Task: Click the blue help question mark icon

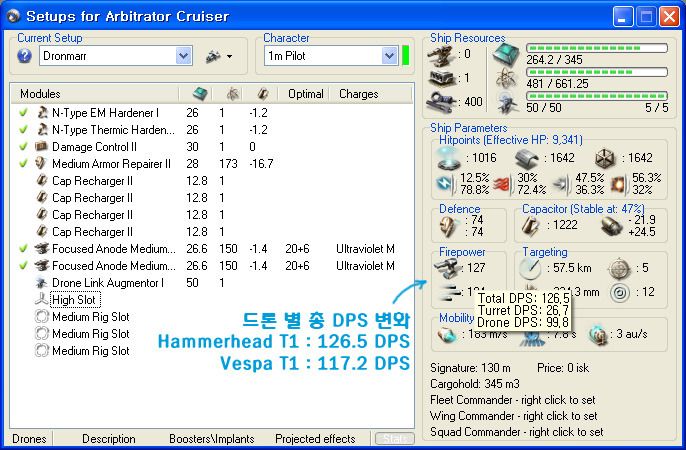Action: click(24, 56)
